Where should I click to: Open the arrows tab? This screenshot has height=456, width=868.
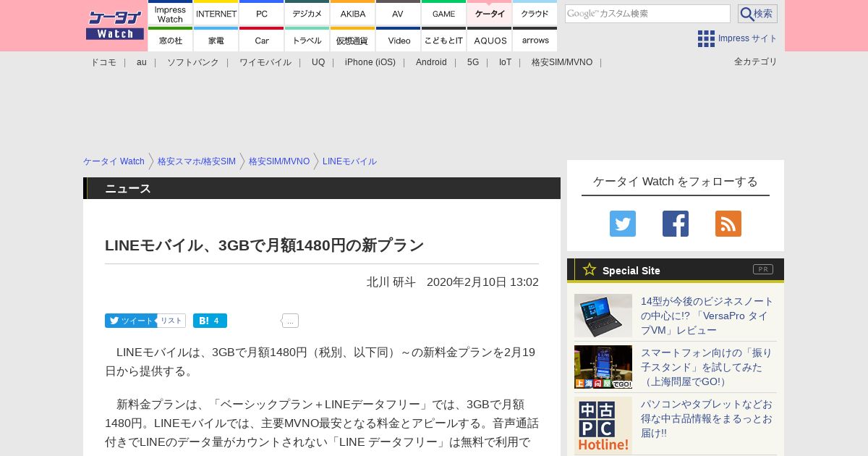[535, 40]
